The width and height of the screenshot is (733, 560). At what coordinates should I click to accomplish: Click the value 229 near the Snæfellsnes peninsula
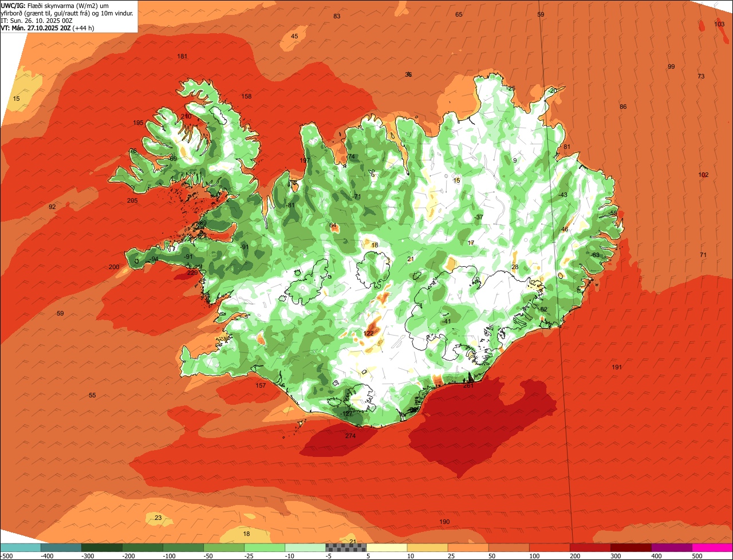[192, 273]
